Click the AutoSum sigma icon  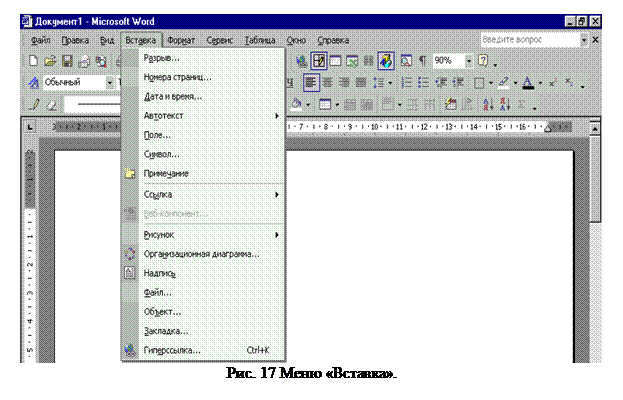pos(522,105)
